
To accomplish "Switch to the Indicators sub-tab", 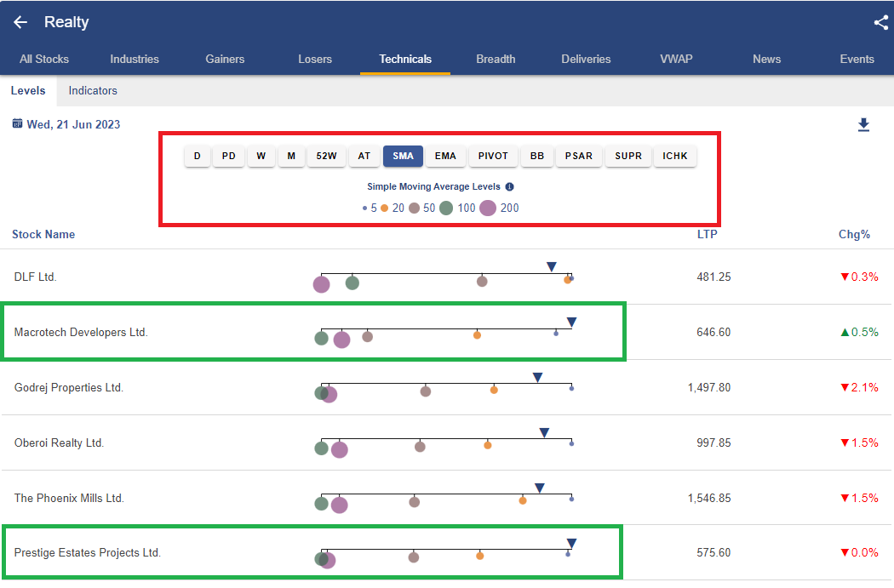I will [x=93, y=90].
